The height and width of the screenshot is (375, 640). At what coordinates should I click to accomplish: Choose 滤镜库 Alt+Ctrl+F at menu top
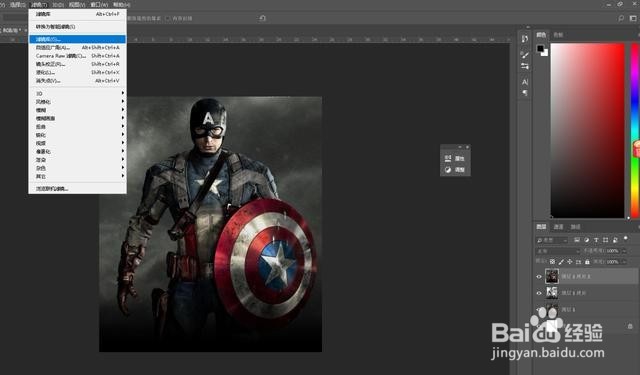[78, 14]
